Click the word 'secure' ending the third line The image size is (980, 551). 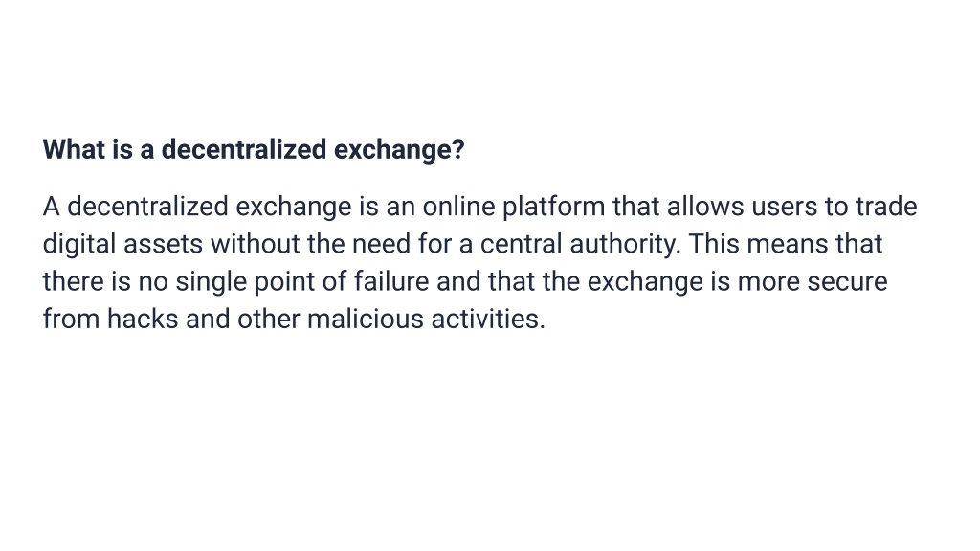[847, 282]
